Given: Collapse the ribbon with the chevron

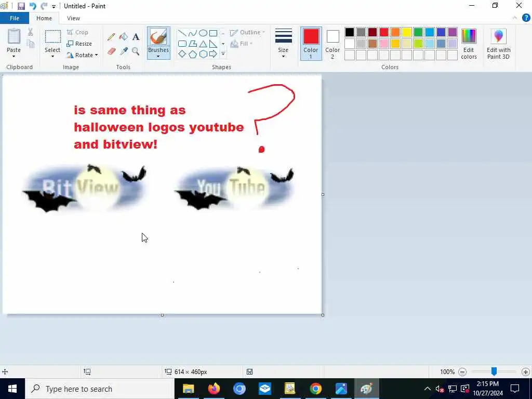Looking at the screenshot, I should (x=515, y=18).
